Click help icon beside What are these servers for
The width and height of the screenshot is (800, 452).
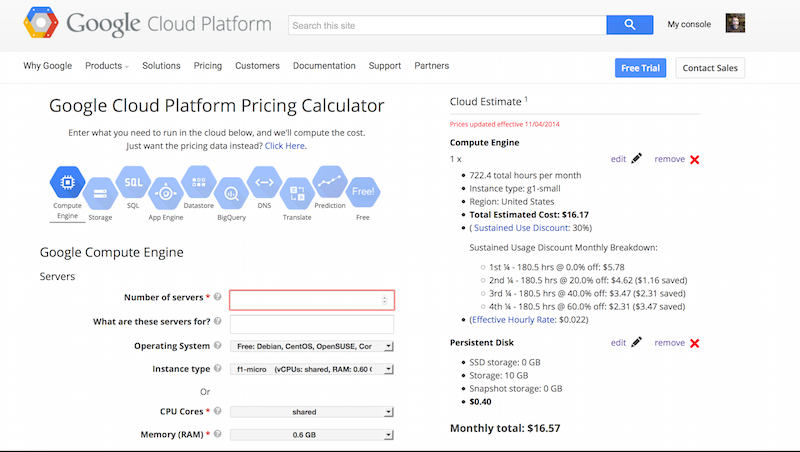[217, 321]
